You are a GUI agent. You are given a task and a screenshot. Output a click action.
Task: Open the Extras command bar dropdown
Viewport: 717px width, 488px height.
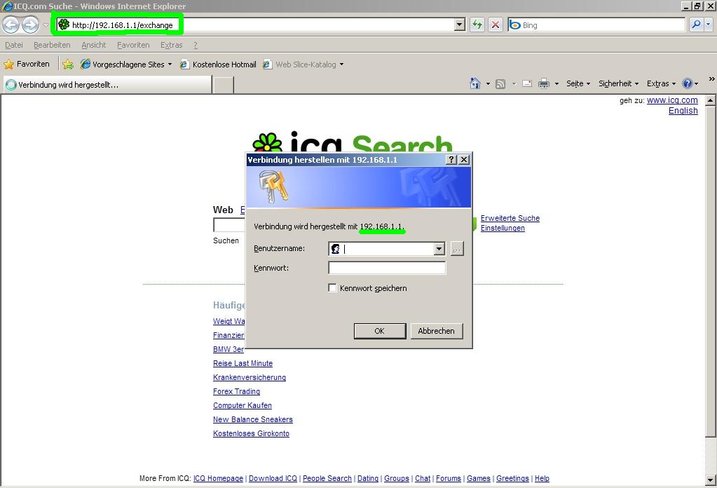pyautogui.click(x=661, y=84)
